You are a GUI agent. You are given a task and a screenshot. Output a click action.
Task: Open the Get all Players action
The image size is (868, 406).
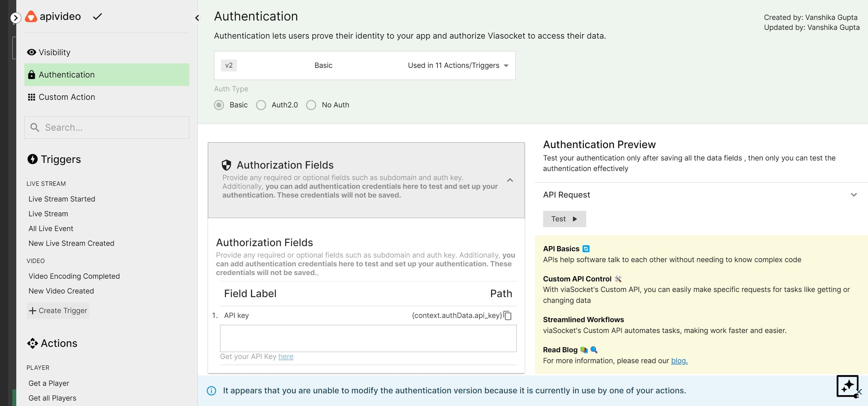[52, 398]
